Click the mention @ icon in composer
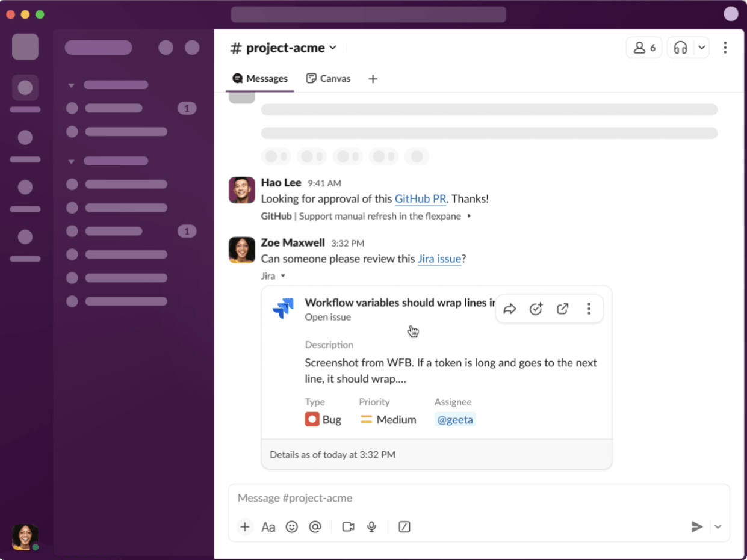 pos(315,527)
